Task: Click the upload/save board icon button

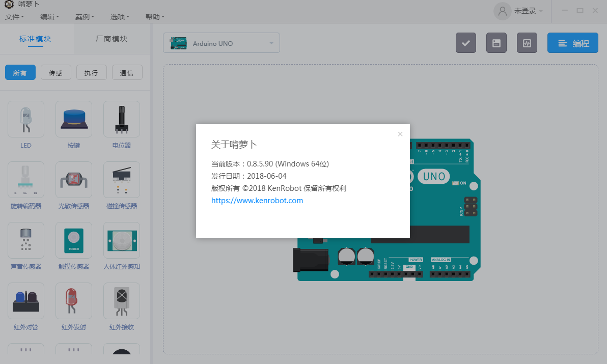Action: coord(496,43)
